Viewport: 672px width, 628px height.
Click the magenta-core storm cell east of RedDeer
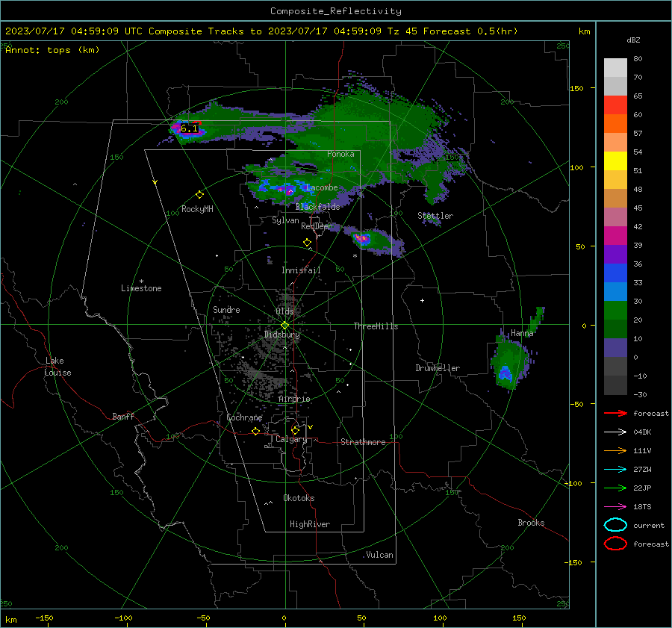tap(363, 238)
